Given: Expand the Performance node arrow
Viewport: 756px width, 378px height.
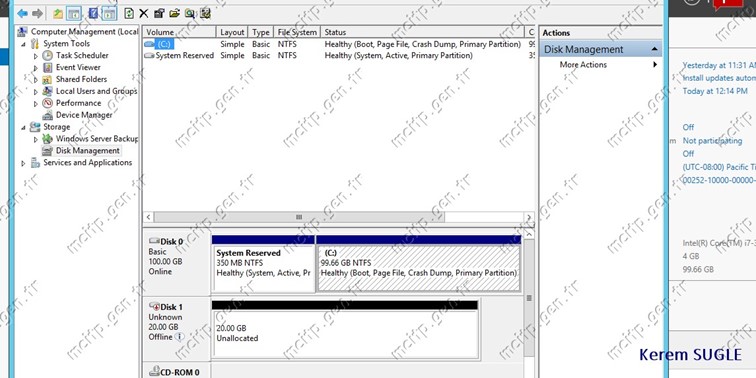Looking at the screenshot, I should tap(36, 103).
